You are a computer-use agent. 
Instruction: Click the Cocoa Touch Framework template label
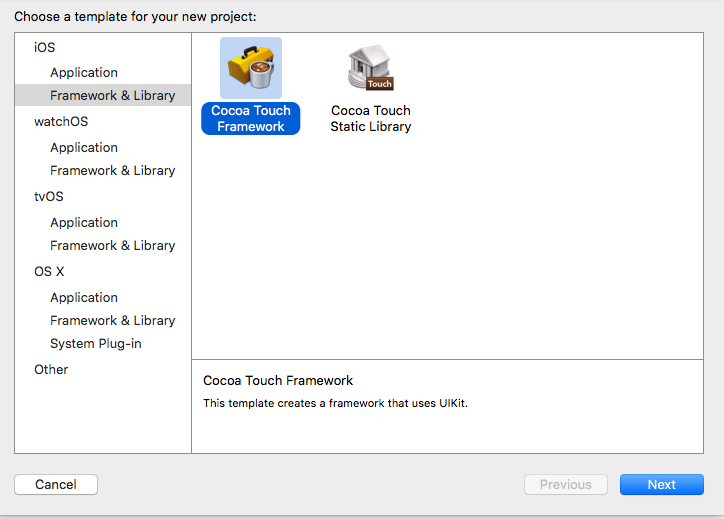[x=251, y=118]
